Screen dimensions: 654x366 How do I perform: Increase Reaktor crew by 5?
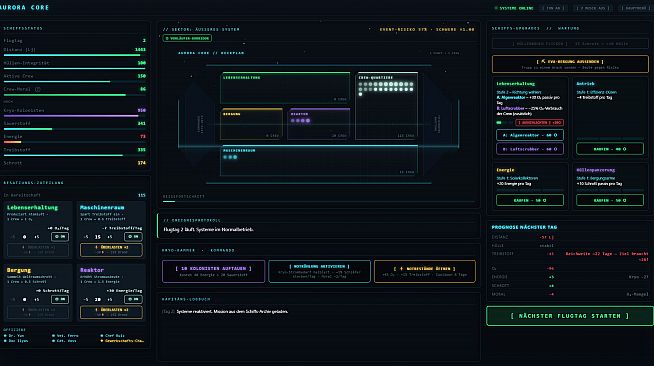pyautogui.click(x=110, y=299)
